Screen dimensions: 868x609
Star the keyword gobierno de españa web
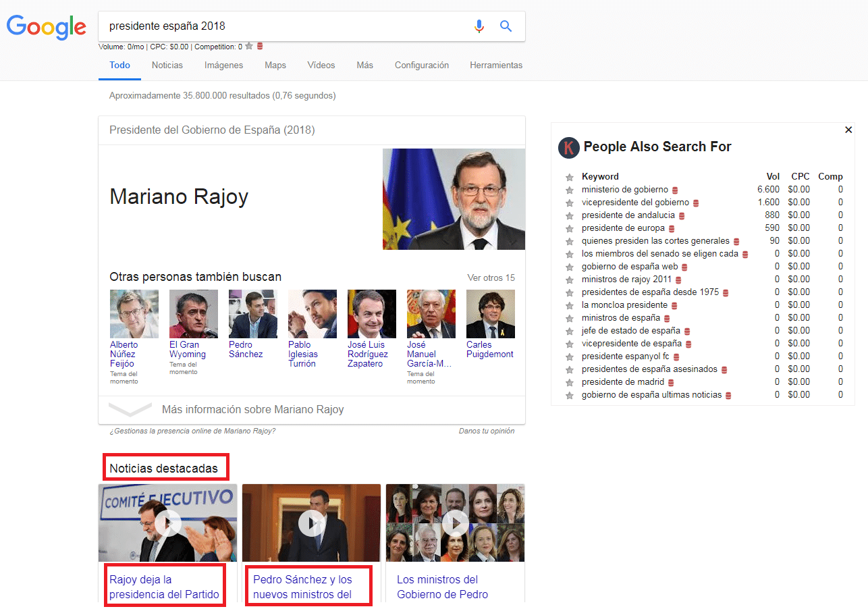click(570, 267)
